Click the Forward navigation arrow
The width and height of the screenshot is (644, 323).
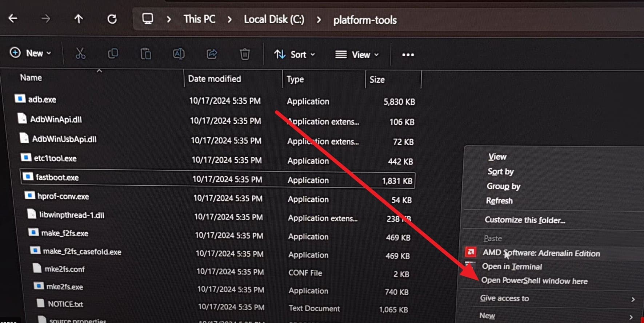point(46,18)
